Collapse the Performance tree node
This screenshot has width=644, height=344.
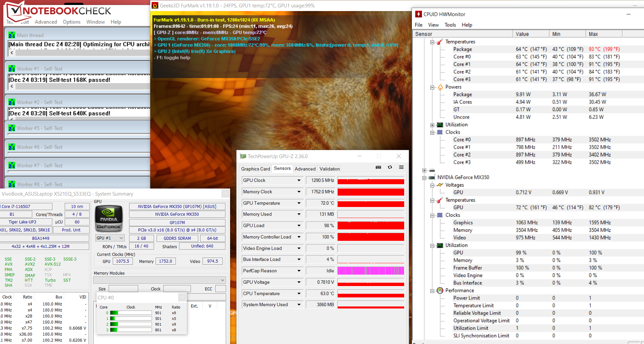[x=432, y=291]
